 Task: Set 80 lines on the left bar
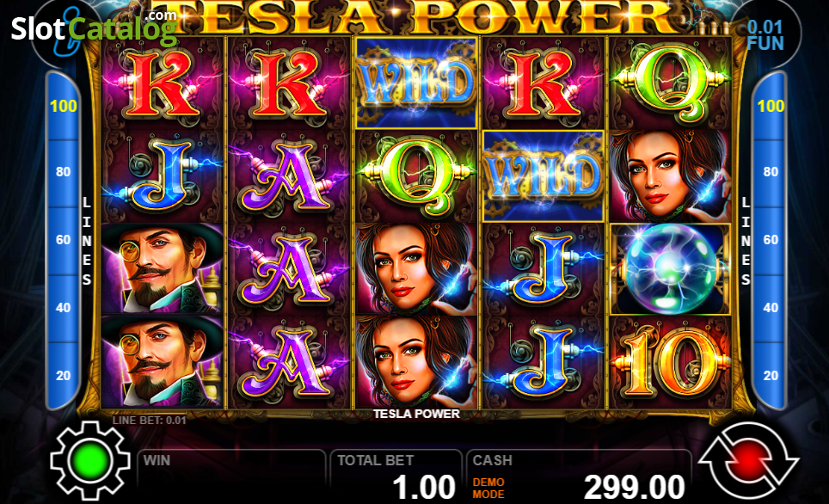click(x=64, y=172)
